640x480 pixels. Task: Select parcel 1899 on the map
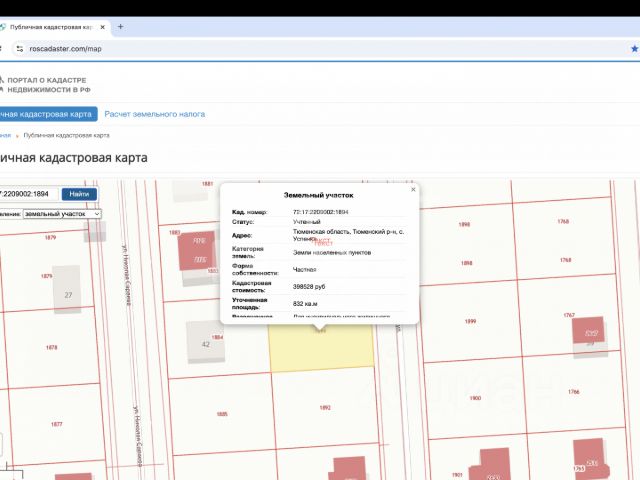coord(470,322)
